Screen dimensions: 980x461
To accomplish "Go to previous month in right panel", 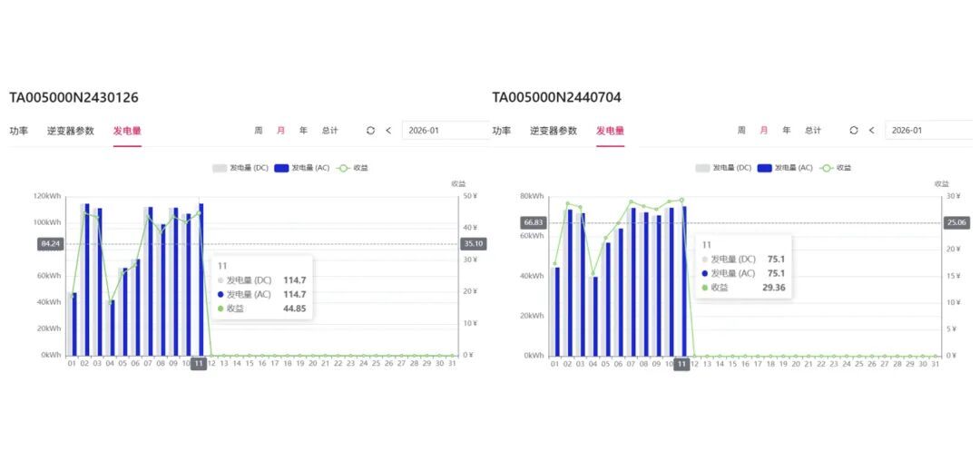I will [872, 131].
